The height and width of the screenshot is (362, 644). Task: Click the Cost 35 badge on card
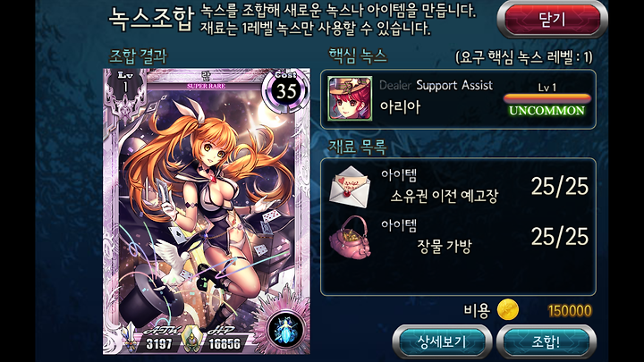(285, 90)
